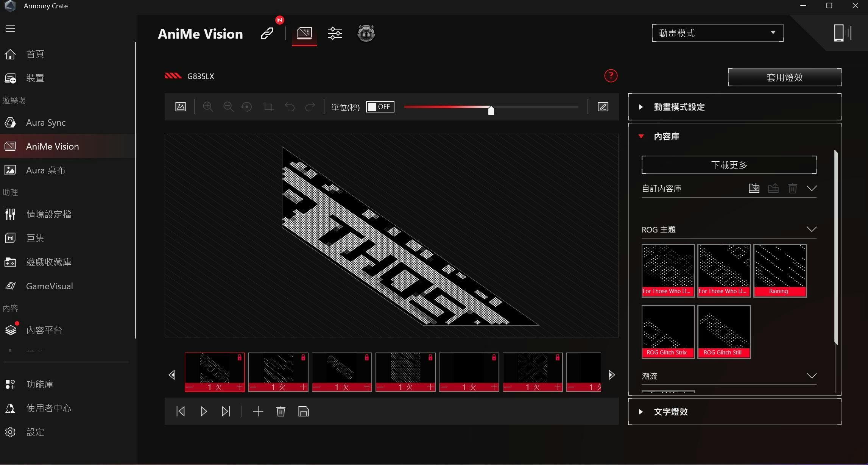The height and width of the screenshot is (465, 868).
Task: Click the zoom out magnifier icon
Action: (228, 107)
